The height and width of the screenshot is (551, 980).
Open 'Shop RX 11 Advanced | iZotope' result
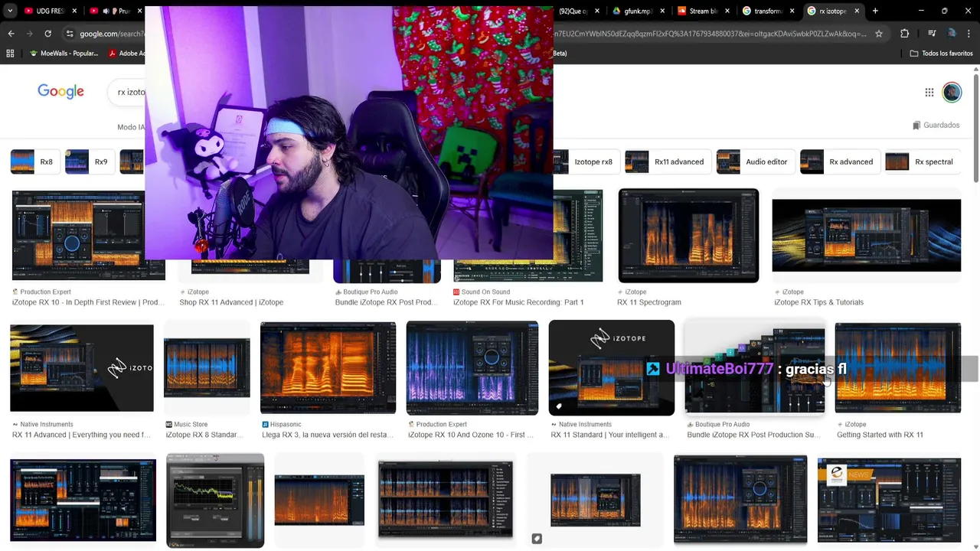[231, 302]
